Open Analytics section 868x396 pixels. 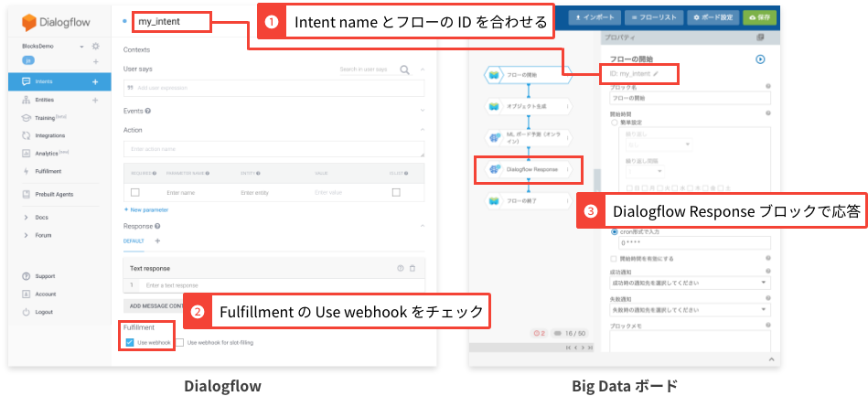45,154
